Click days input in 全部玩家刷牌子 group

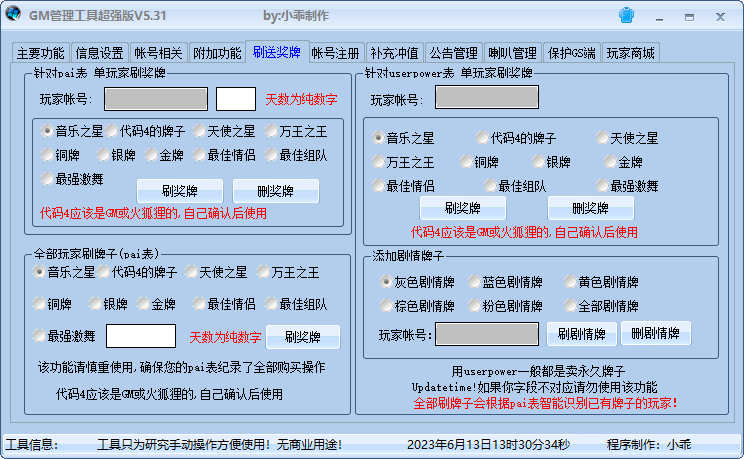point(141,336)
